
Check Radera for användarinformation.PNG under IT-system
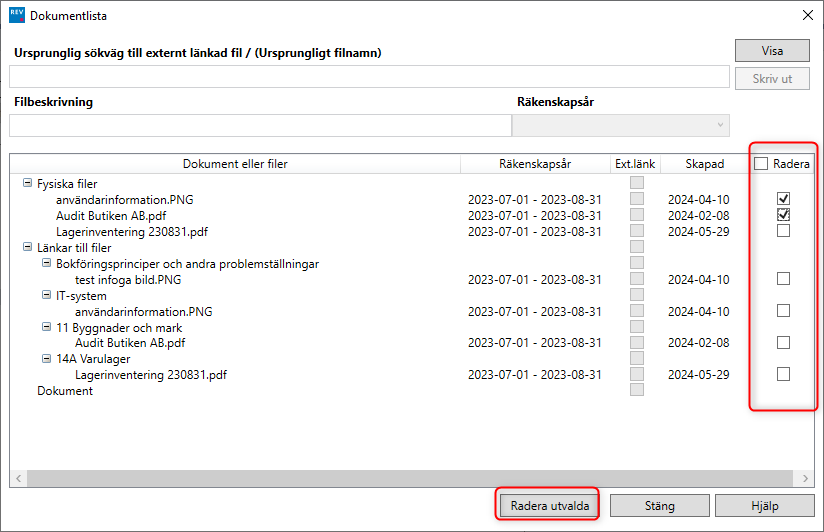coord(783,311)
